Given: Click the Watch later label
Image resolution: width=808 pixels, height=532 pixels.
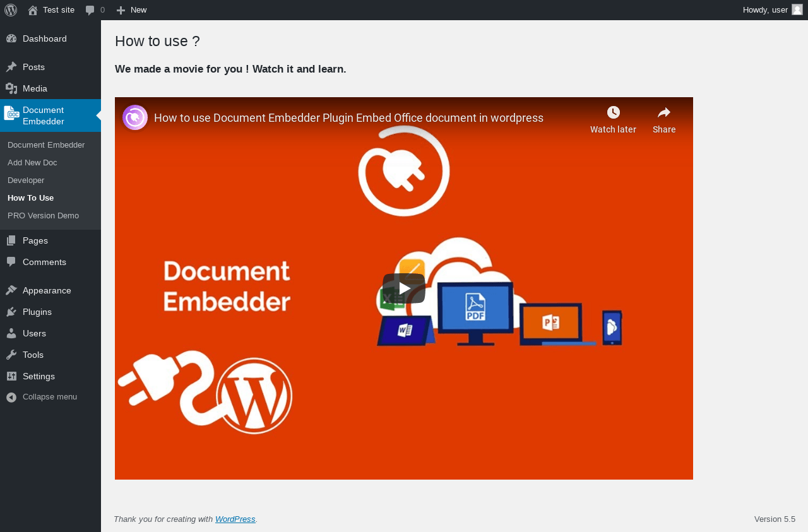Looking at the screenshot, I should coord(613,129).
